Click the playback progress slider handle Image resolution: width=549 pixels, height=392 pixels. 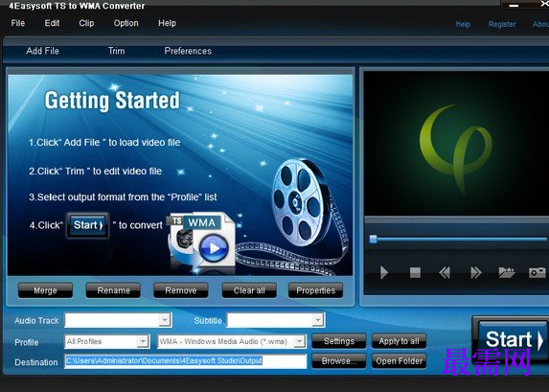(374, 239)
